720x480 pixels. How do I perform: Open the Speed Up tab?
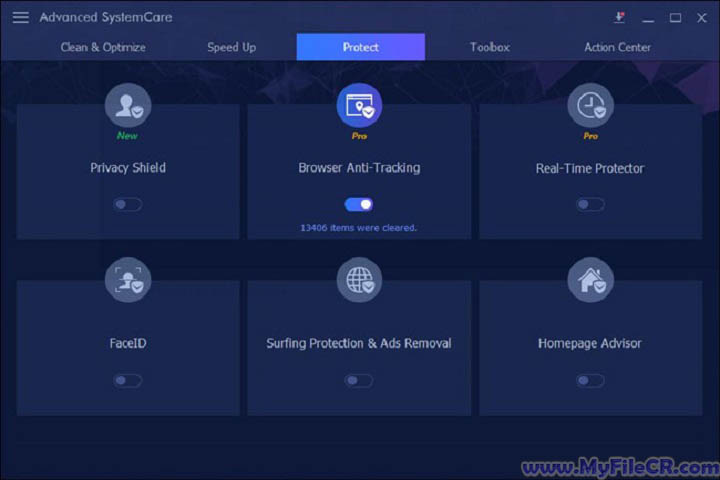pyautogui.click(x=232, y=47)
